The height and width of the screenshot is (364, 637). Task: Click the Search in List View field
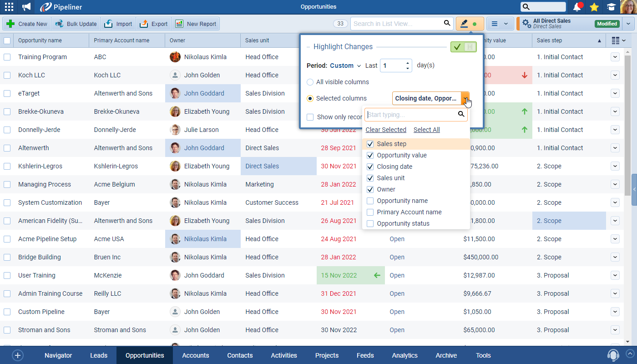(x=397, y=24)
